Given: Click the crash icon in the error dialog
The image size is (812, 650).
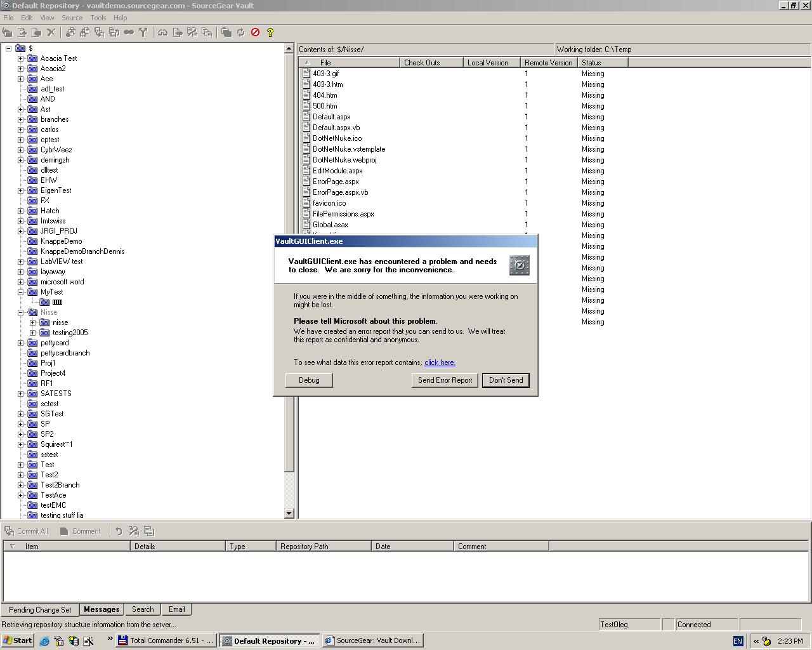Looking at the screenshot, I should pos(519,265).
